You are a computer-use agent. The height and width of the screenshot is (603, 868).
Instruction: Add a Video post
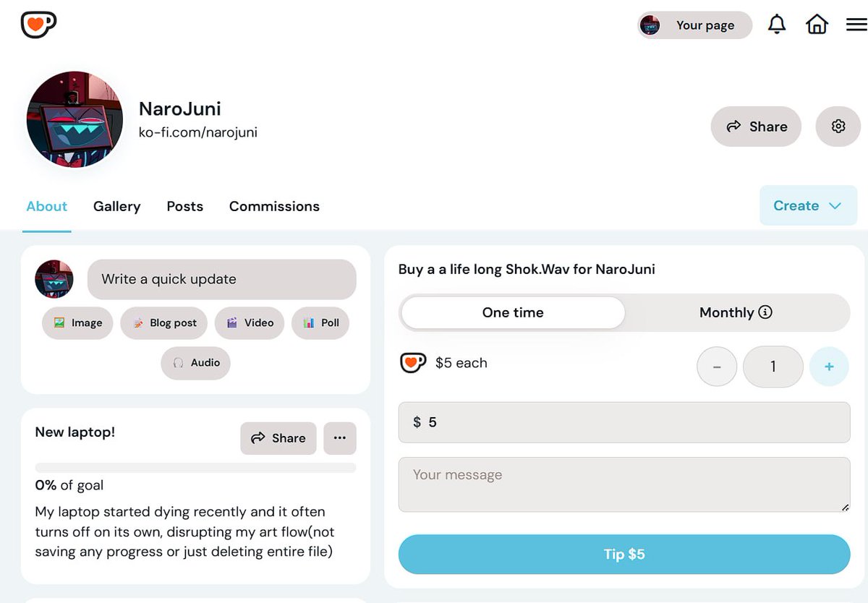250,323
